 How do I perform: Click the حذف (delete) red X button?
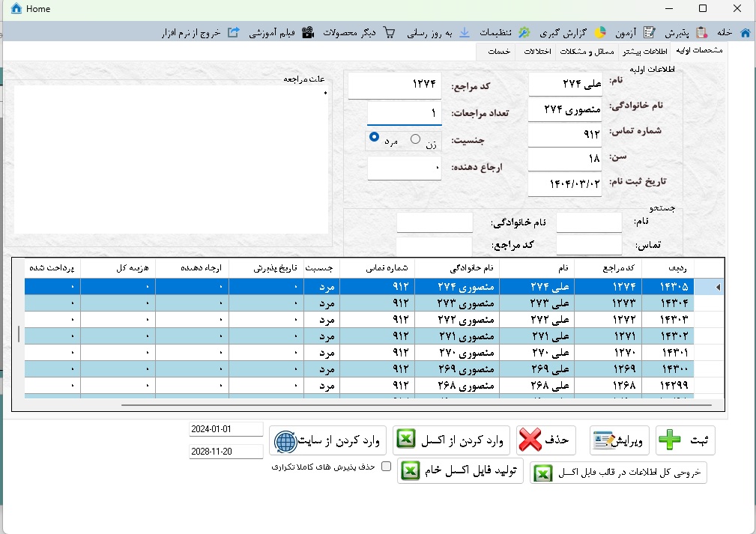(544, 441)
